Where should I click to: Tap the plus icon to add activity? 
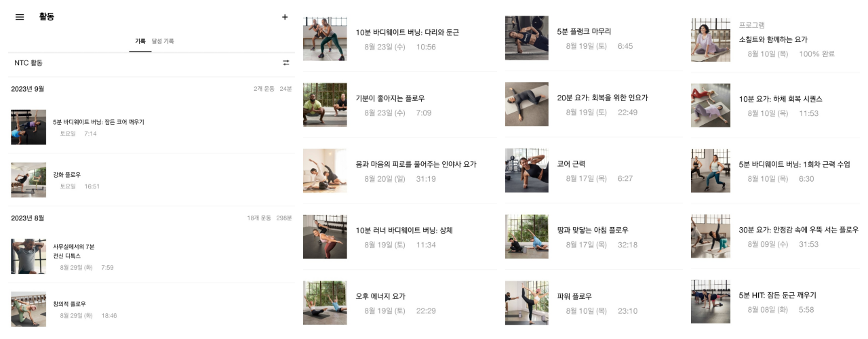[x=285, y=17]
